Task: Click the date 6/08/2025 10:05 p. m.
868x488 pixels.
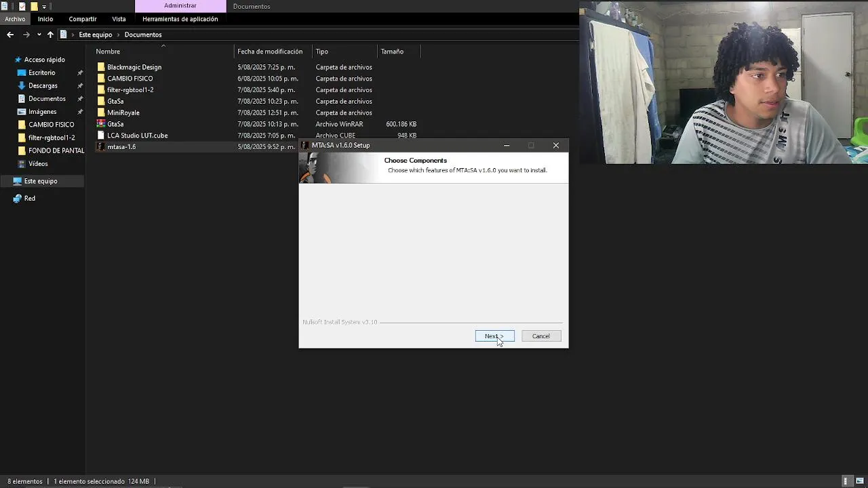Action: (268, 79)
